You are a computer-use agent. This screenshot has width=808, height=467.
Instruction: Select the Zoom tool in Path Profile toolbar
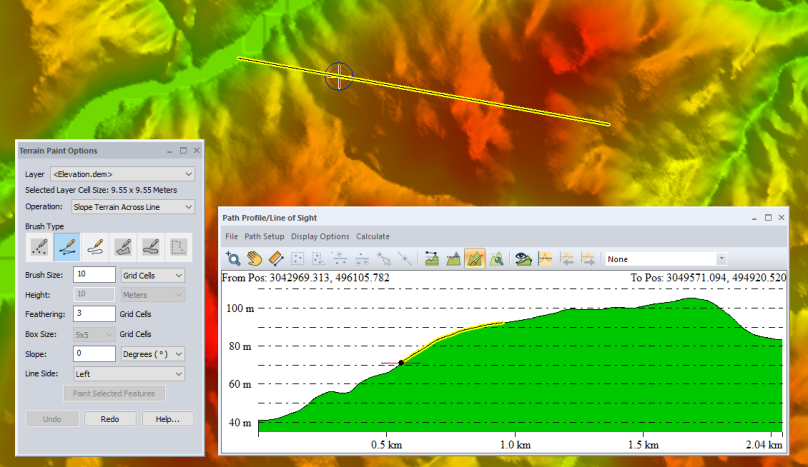(x=233, y=259)
